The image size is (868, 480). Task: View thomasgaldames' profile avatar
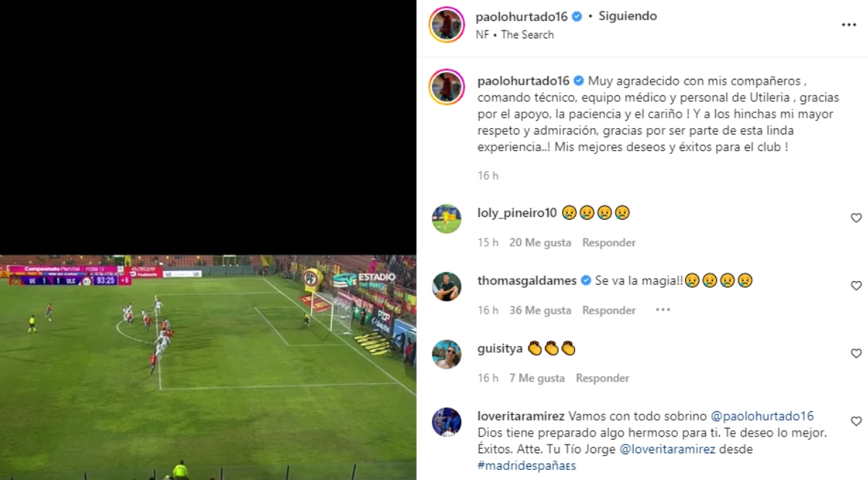[x=446, y=286]
